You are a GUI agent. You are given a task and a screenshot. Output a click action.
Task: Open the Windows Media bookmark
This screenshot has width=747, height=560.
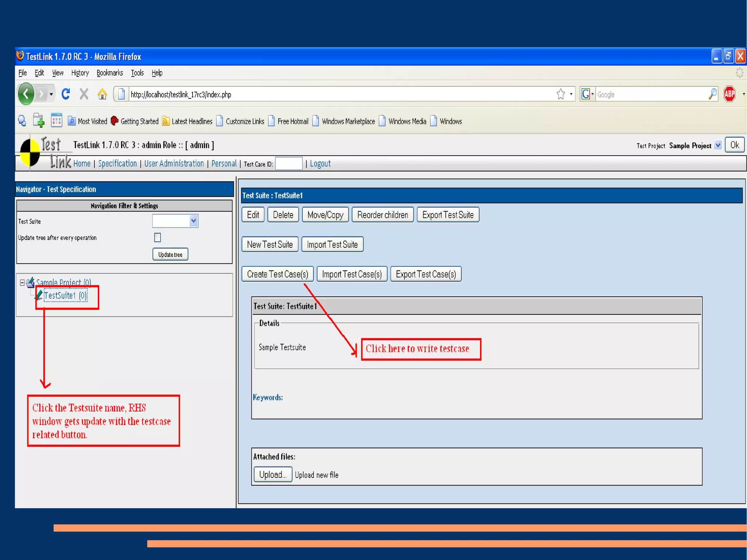pyautogui.click(x=403, y=121)
